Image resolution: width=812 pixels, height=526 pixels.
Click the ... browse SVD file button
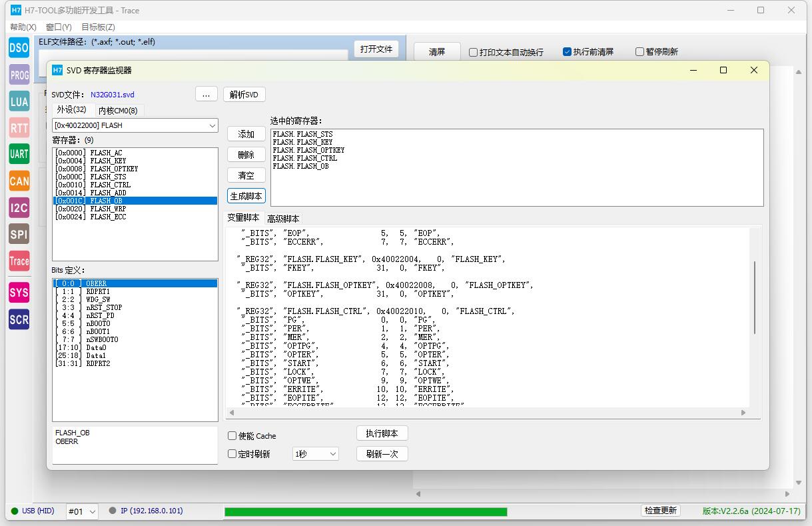coord(206,95)
